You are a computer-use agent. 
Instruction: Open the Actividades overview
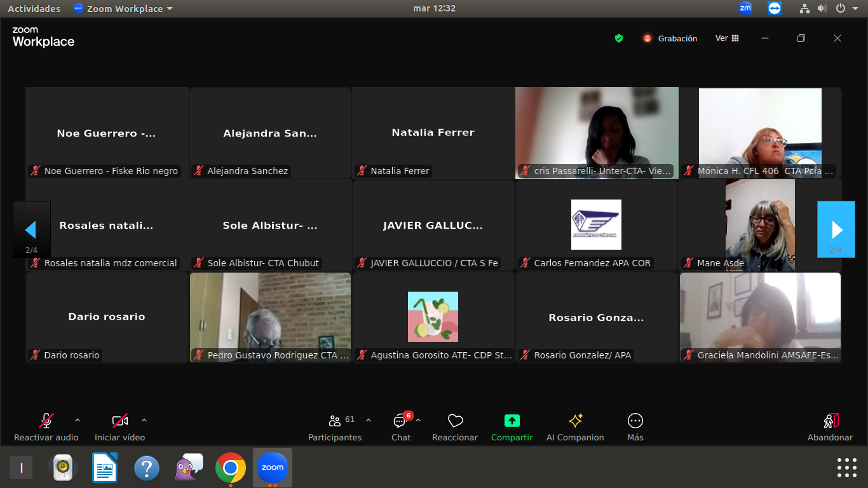pos(34,8)
